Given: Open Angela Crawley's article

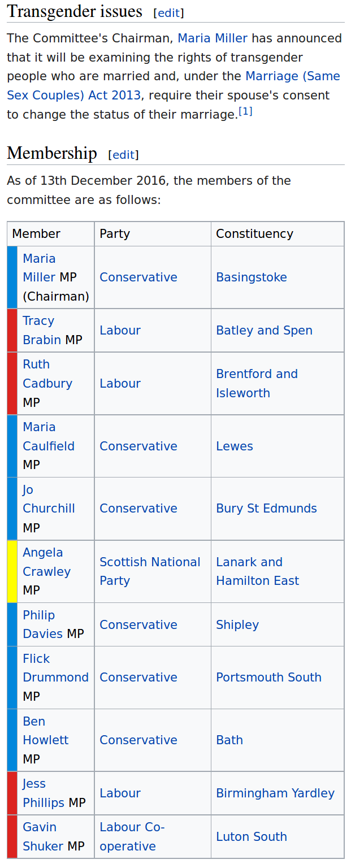Looking at the screenshot, I should (46, 562).
